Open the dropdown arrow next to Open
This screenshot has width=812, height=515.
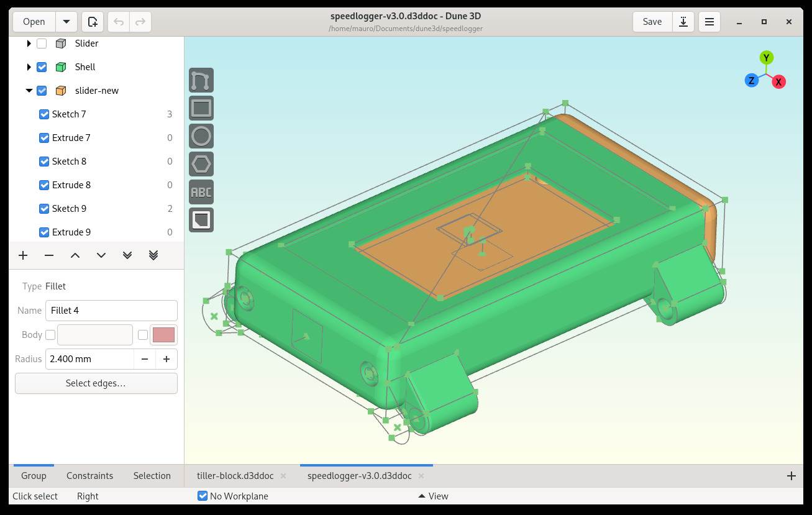point(66,22)
